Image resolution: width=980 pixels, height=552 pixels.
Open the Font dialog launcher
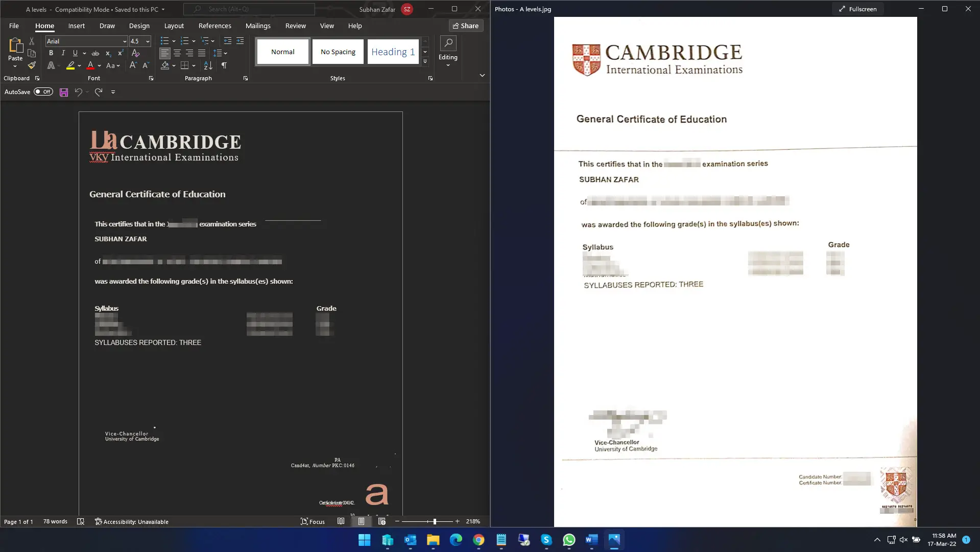point(151,78)
